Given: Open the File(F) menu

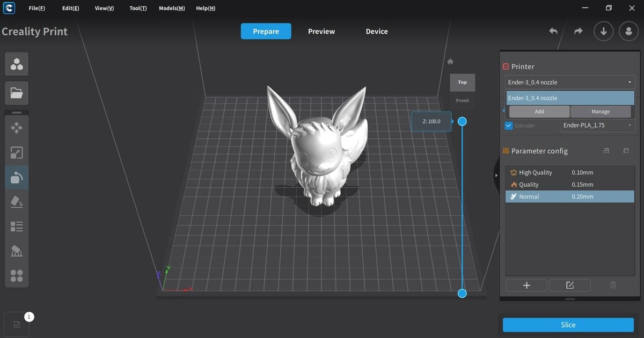Looking at the screenshot, I should pyautogui.click(x=37, y=9).
